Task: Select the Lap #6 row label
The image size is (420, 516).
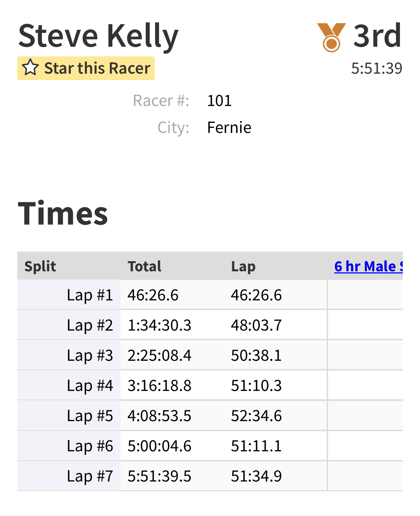Action: tap(90, 446)
